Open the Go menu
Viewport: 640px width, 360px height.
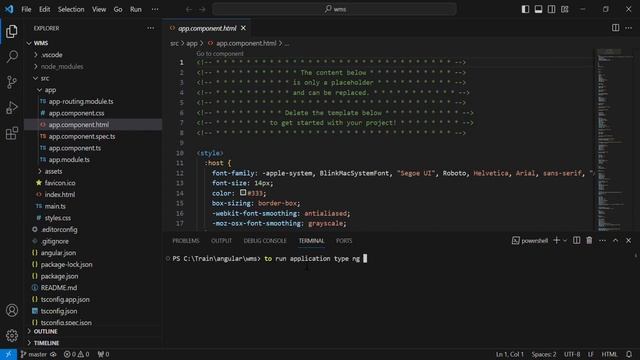pos(118,9)
